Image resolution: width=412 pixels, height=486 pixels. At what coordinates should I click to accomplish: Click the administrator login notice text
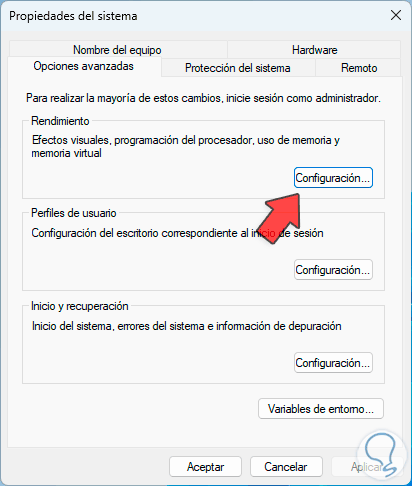point(203,98)
